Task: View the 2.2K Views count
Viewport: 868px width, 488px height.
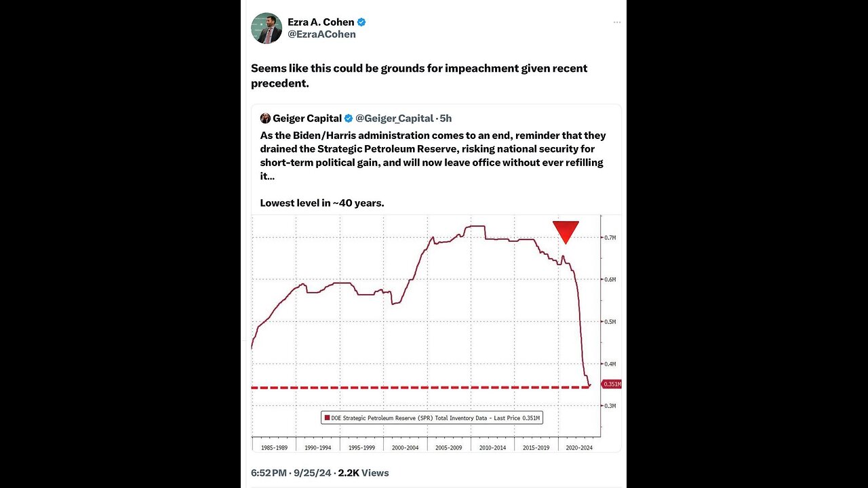Action: (x=363, y=472)
